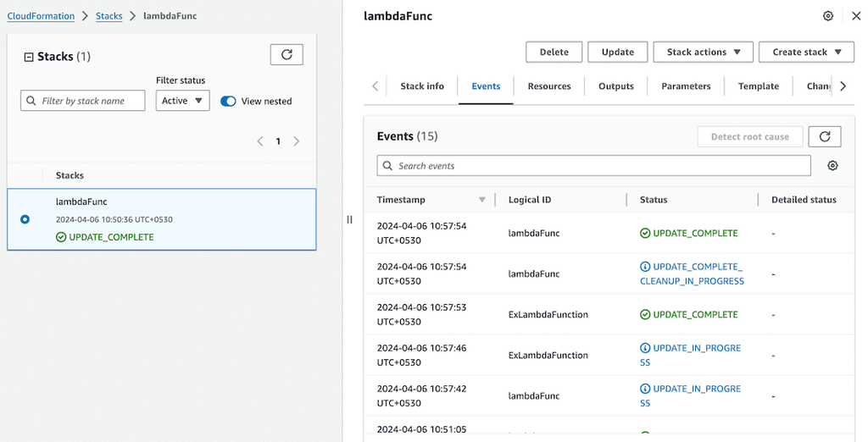Toggle the View nested switch
The height and width of the screenshot is (442, 868).
(228, 102)
